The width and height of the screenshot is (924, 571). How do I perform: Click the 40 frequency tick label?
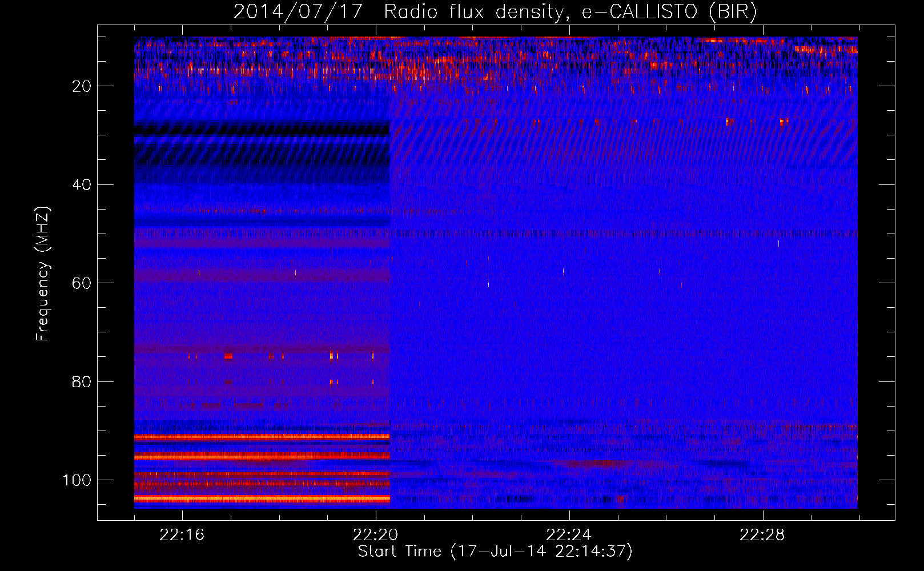coord(82,185)
